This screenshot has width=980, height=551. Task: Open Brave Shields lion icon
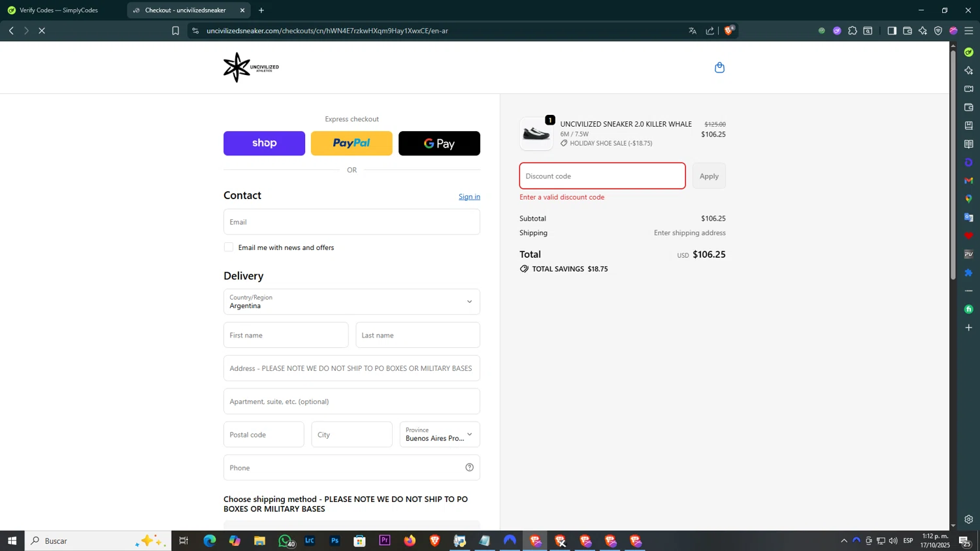point(729,30)
